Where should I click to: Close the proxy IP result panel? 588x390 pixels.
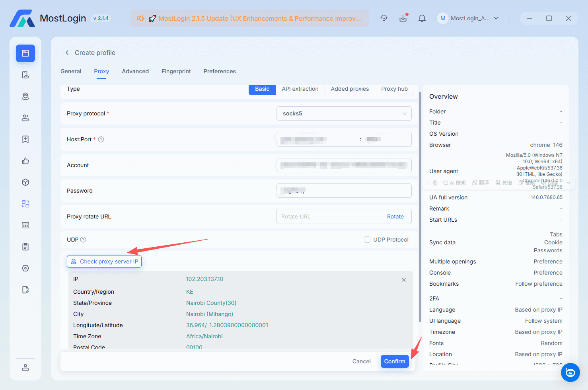tap(404, 280)
